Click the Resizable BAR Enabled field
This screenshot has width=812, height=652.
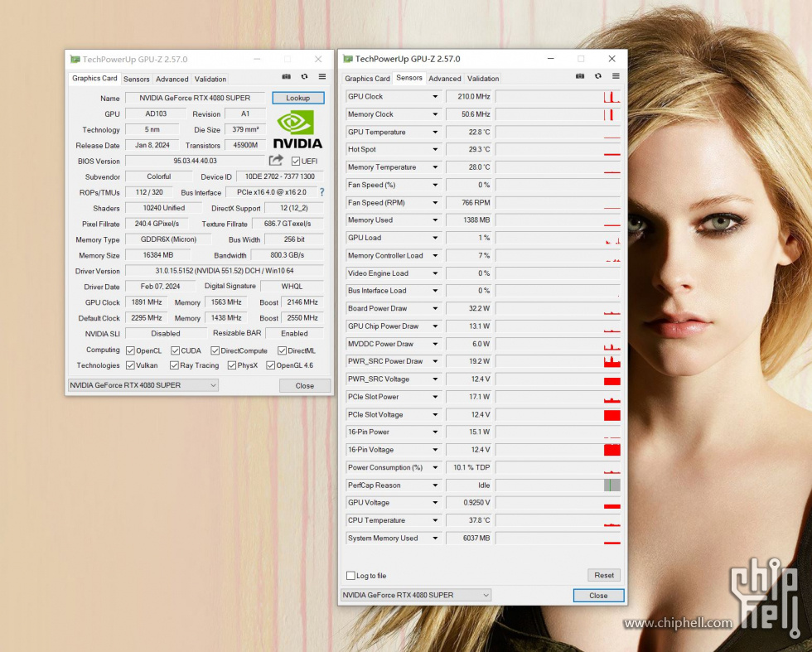(x=294, y=334)
